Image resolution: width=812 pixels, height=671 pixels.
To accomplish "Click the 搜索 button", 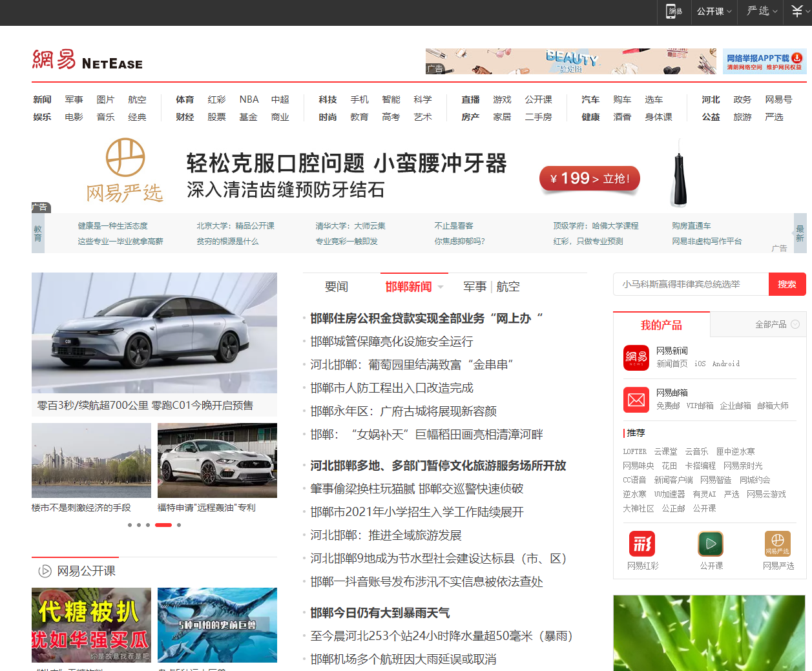I will 787,284.
